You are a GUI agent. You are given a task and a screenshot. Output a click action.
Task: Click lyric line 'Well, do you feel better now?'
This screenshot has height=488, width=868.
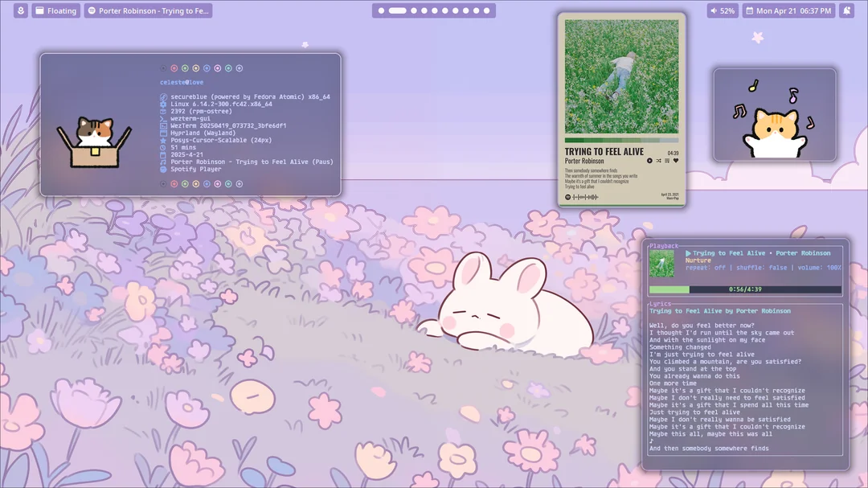click(702, 325)
